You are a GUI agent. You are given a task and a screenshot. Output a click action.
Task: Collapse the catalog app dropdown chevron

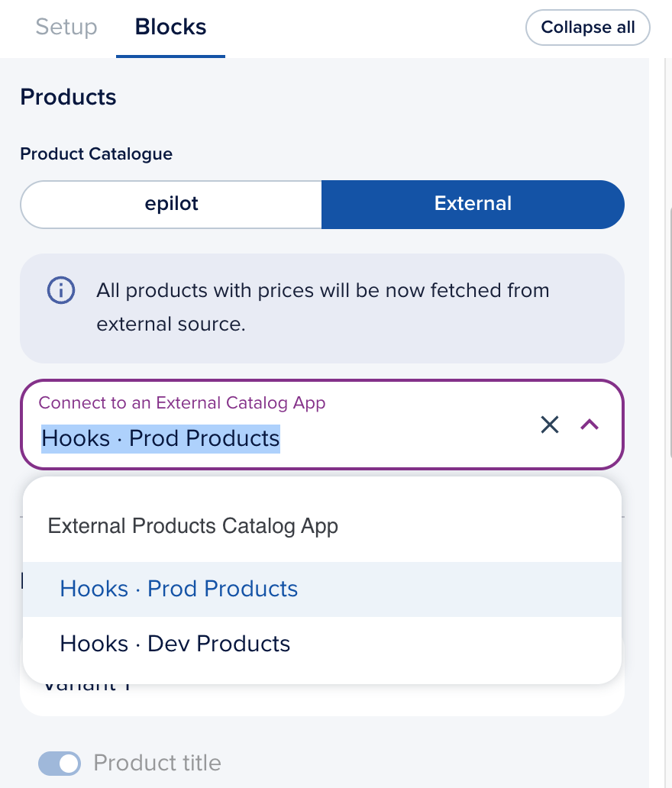pyautogui.click(x=590, y=425)
